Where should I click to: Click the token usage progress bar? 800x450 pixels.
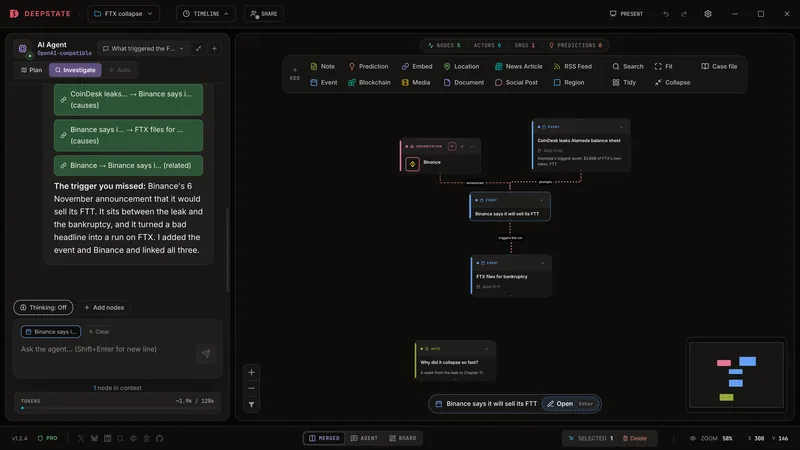[x=118, y=408]
